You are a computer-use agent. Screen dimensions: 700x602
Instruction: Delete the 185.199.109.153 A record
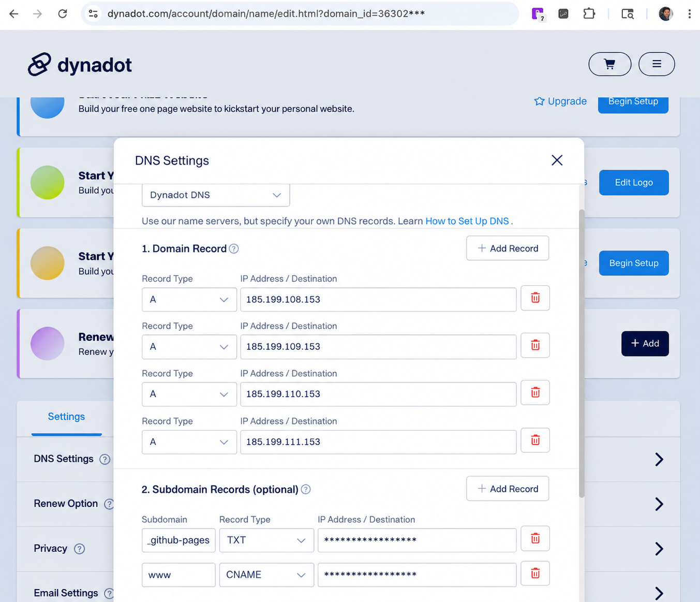click(535, 345)
